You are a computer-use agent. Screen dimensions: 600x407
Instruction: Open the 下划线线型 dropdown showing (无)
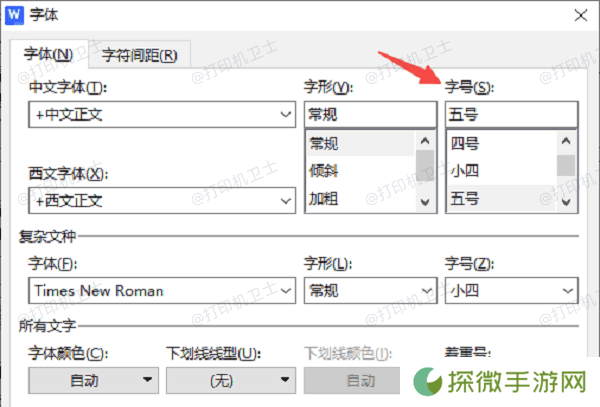pos(231,381)
